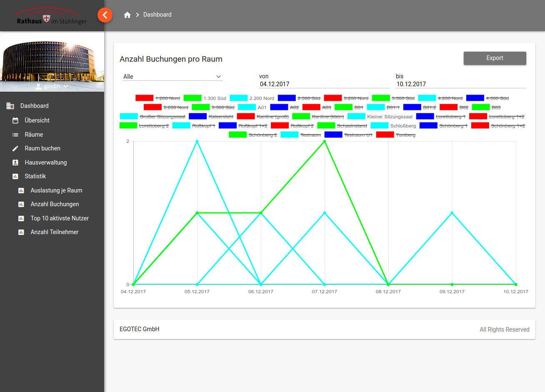The image size is (545, 392).
Task: Click the Räume list icon
Action: tap(15, 135)
